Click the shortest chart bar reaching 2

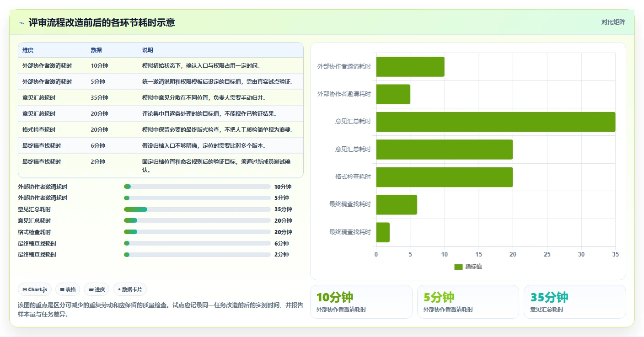tap(383, 232)
